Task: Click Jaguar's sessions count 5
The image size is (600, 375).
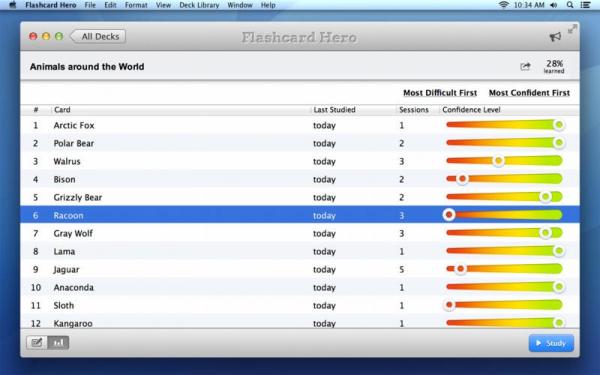Action: click(401, 269)
